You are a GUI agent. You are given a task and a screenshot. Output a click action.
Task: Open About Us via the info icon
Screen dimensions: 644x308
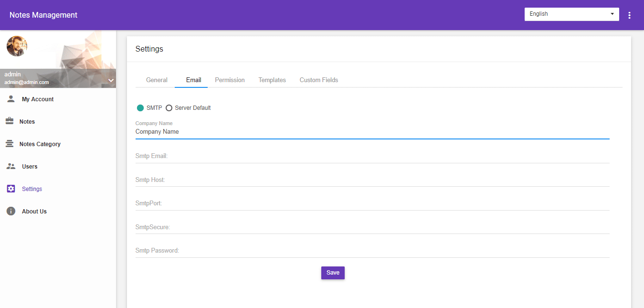point(11,211)
